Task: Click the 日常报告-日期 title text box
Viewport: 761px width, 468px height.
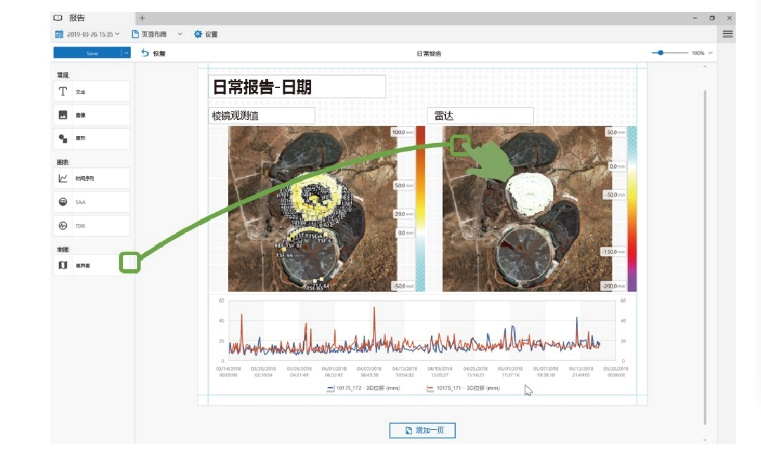Action: 297,87
